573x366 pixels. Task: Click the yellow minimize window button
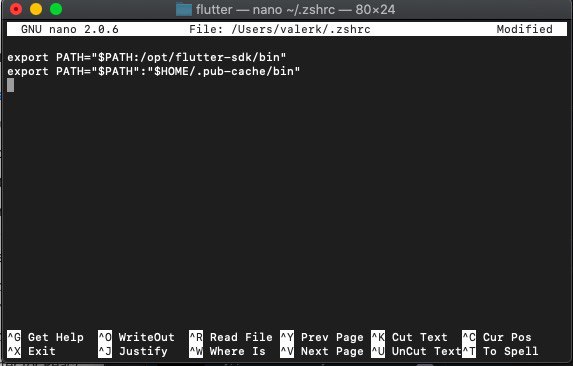pos(36,9)
